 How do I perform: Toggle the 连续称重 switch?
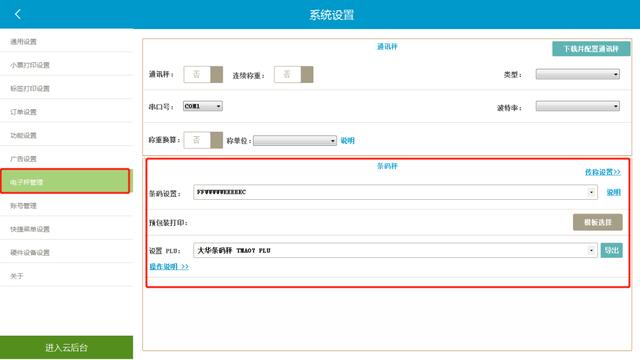[293, 74]
